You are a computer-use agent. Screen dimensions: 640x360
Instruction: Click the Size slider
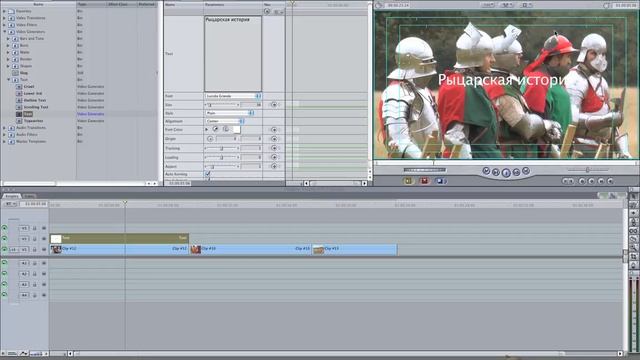tap(222, 105)
